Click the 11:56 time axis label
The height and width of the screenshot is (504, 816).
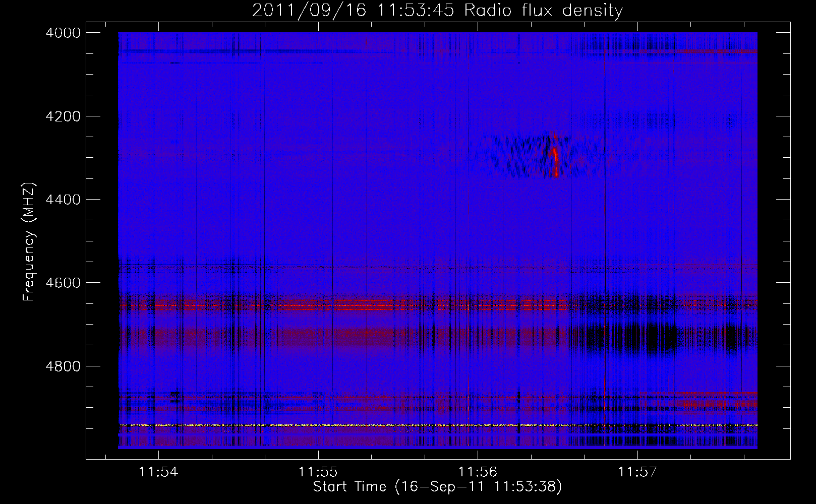coord(478,472)
